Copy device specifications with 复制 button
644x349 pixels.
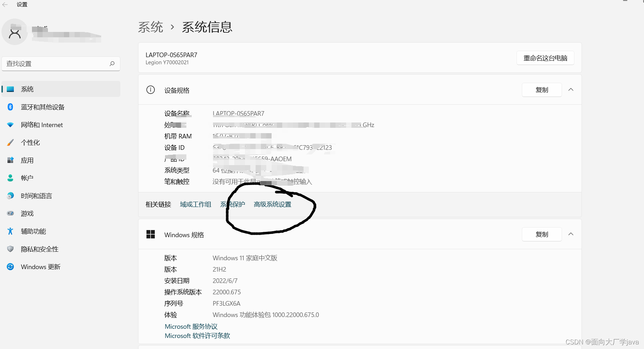pos(542,90)
